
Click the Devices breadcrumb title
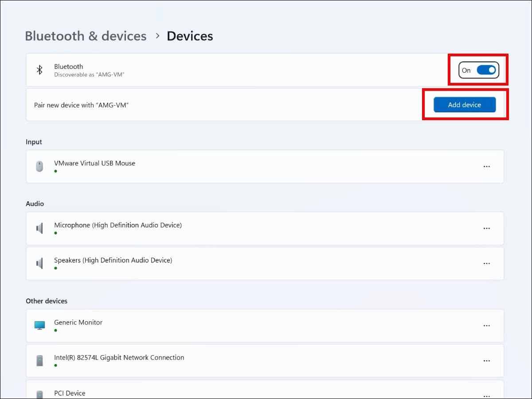(190, 36)
